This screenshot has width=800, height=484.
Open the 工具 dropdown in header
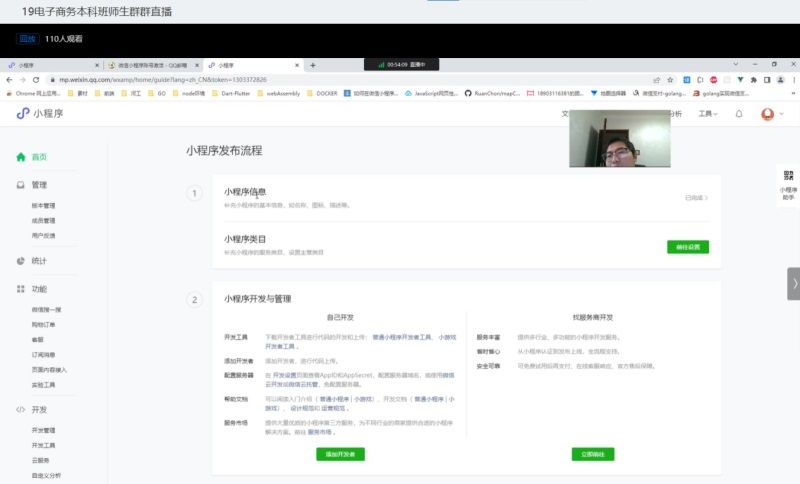coord(708,114)
